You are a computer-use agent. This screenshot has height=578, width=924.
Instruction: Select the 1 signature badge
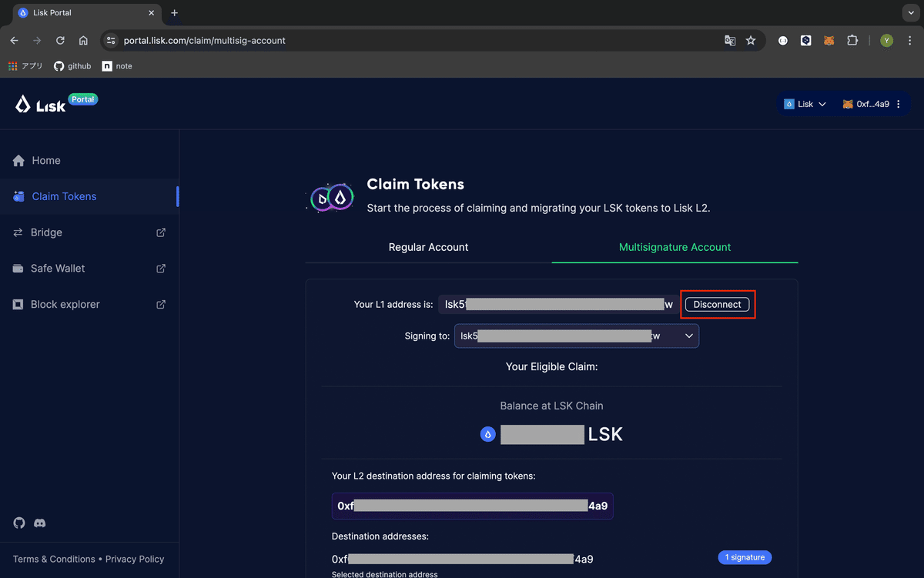(x=745, y=557)
